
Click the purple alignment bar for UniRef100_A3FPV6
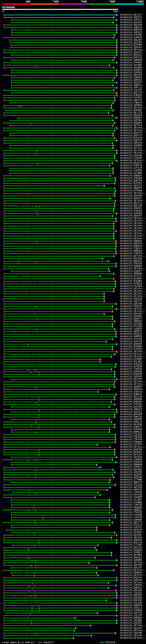pyautogui.click(x=60, y=586)
